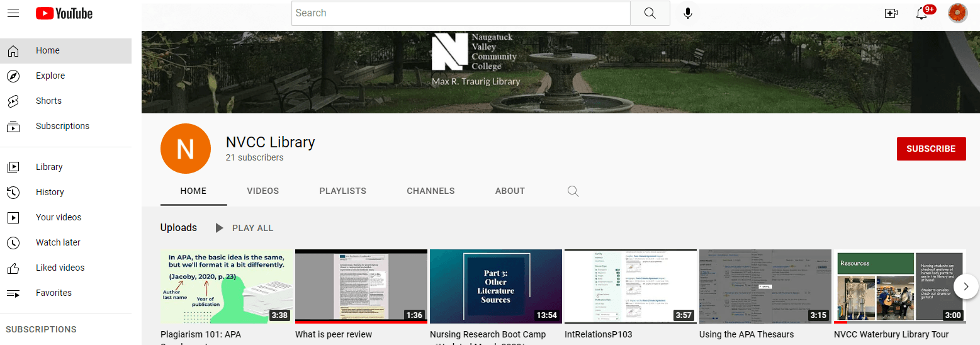Click the Shorts icon in sidebar

pos(13,101)
